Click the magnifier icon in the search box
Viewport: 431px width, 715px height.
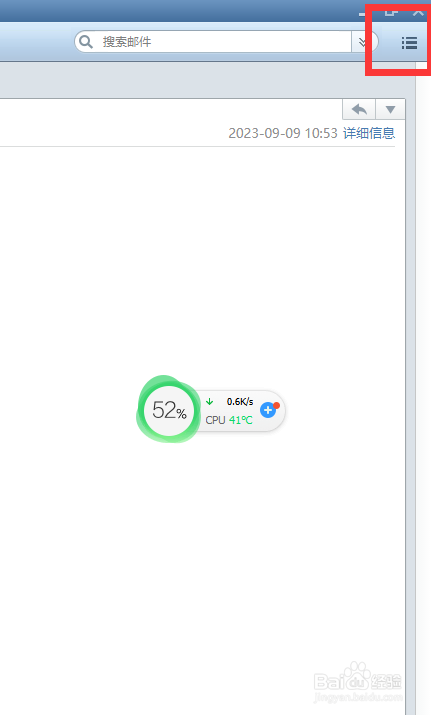click(86, 42)
